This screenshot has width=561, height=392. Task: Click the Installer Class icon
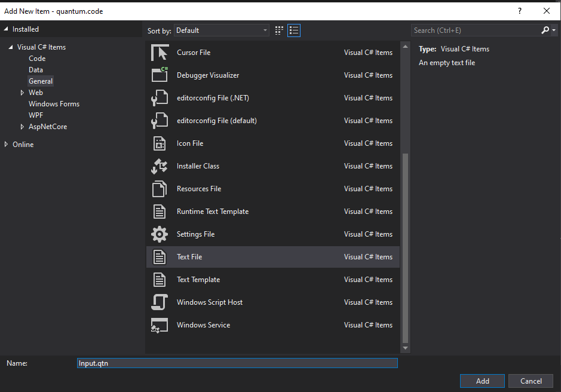click(160, 166)
